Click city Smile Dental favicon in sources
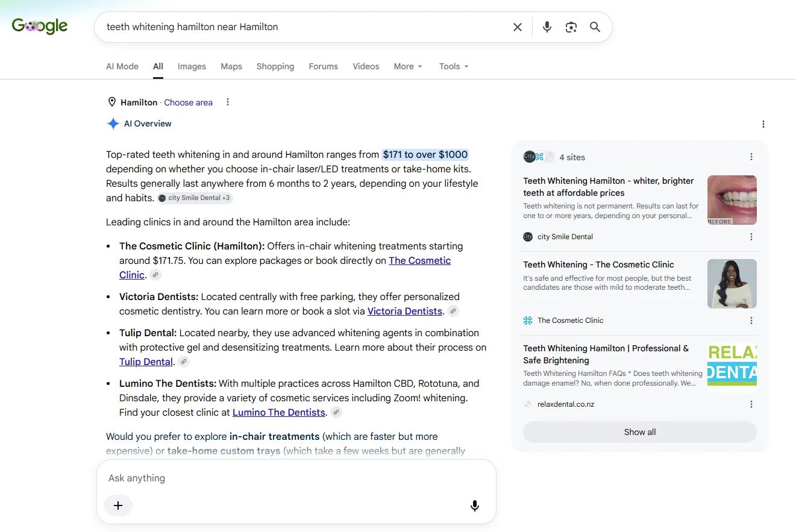 click(x=528, y=237)
